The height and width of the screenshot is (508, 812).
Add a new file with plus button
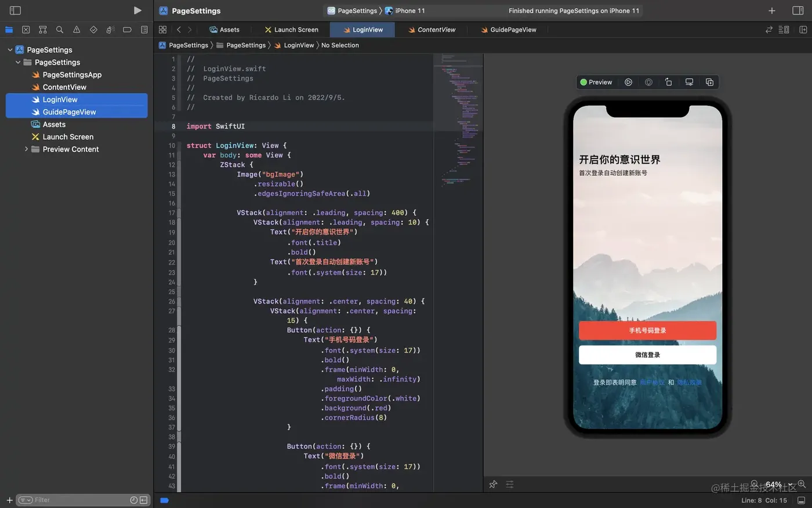point(9,500)
